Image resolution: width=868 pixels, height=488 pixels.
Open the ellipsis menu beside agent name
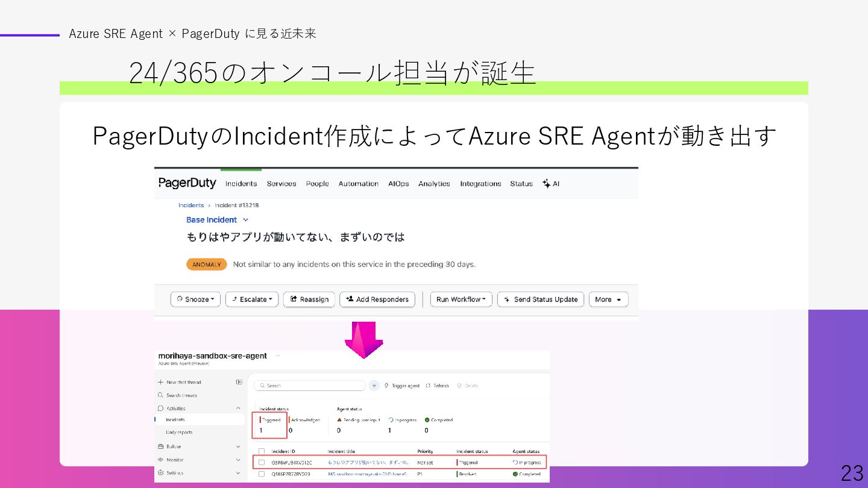click(x=278, y=356)
